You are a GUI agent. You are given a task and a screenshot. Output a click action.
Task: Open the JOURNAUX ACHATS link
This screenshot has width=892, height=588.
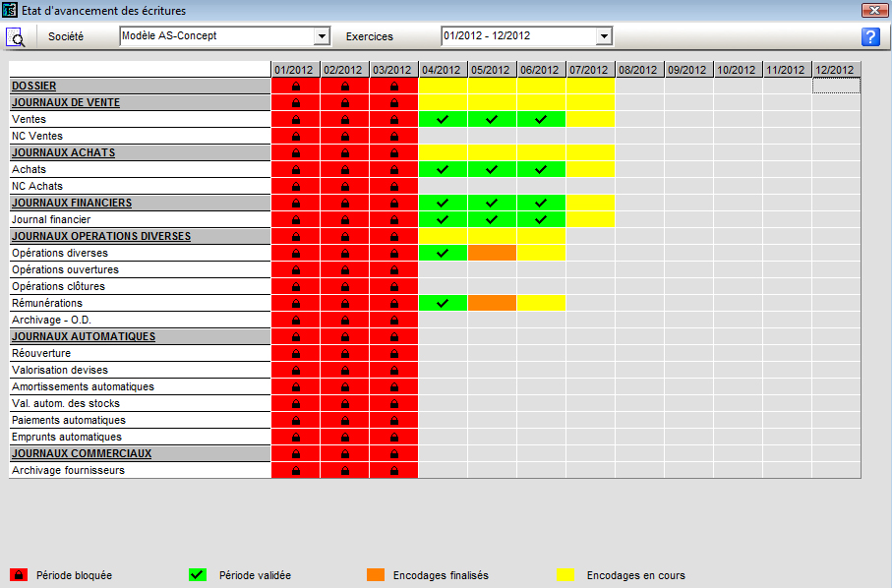(64, 153)
